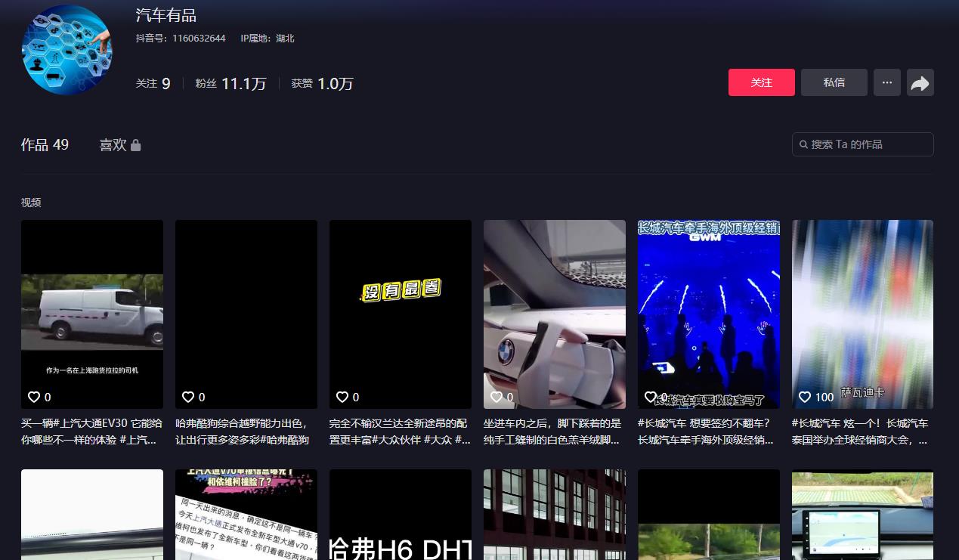Click the lock icon next to 喜欢
The width and height of the screenshot is (959, 560).
136,145
